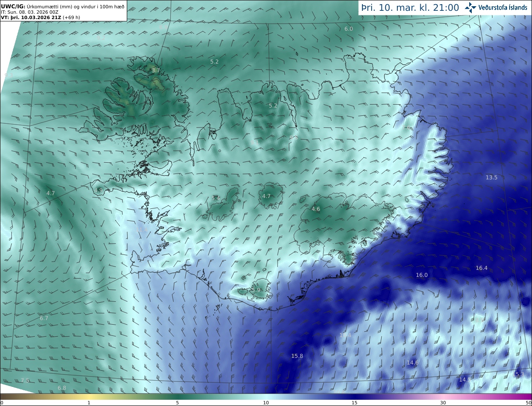Click the 6.8 value near the bottom edge
532x406 pixels.
[x=62, y=388]
